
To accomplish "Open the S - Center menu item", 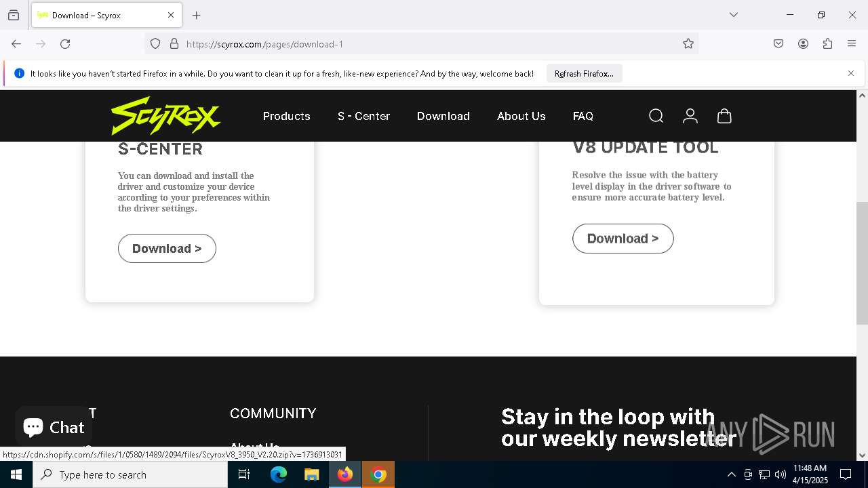I will pos(363,116).
